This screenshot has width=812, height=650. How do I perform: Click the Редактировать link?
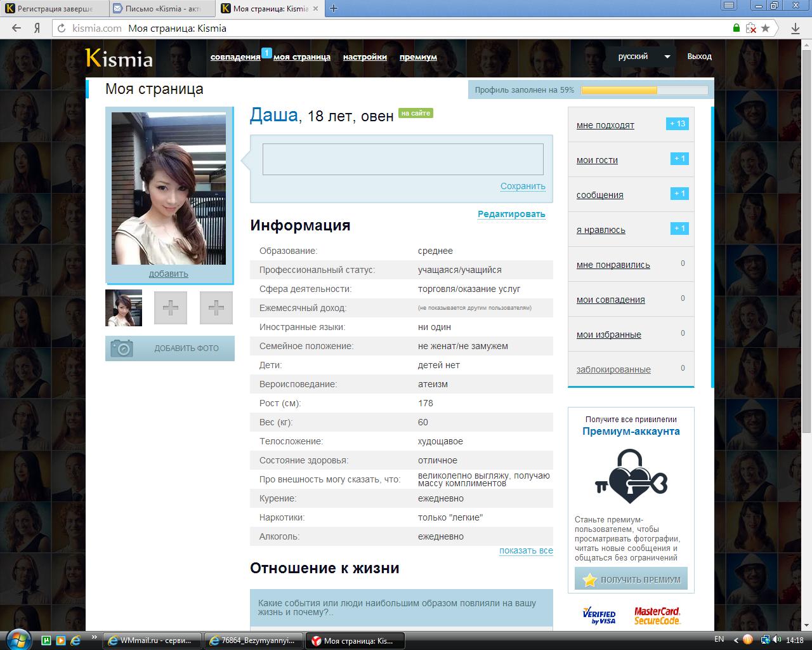coord(511,214)
